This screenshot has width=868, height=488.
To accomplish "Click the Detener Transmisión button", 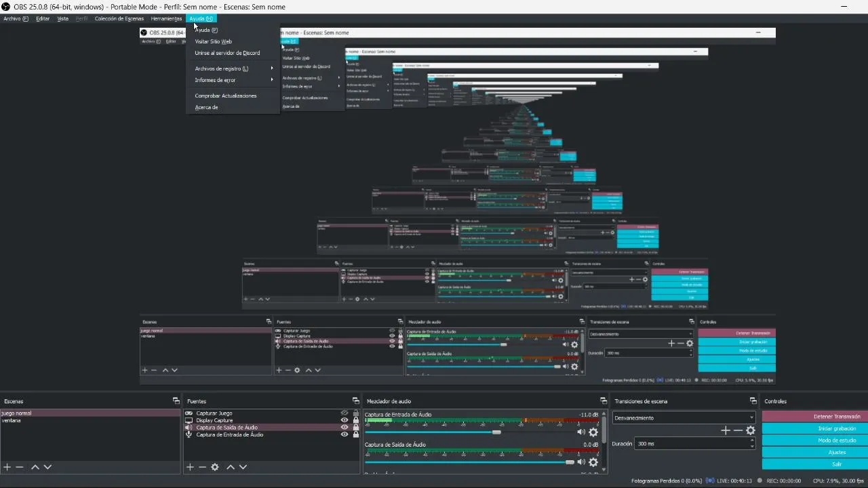I will (814, 417).
